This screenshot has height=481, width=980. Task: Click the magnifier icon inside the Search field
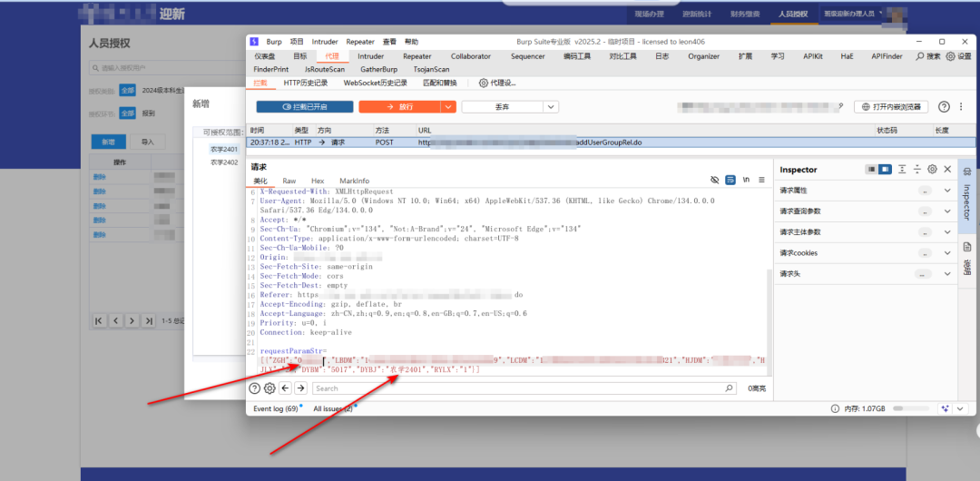tap(729, 388)
